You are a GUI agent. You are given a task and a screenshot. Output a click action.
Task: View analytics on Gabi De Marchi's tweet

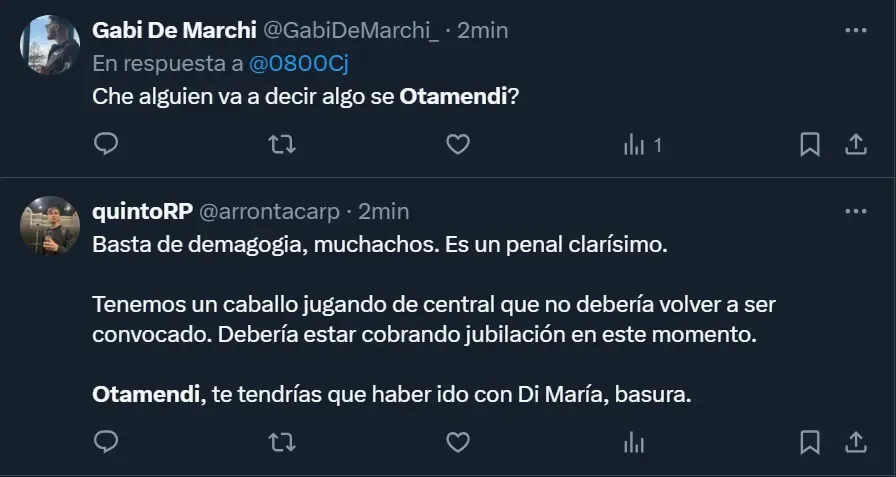click(x=642, y=145)
